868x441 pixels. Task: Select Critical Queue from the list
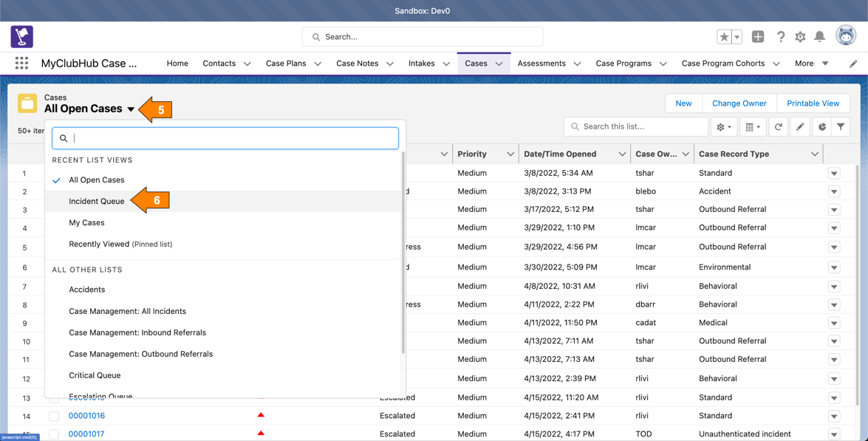95,375
